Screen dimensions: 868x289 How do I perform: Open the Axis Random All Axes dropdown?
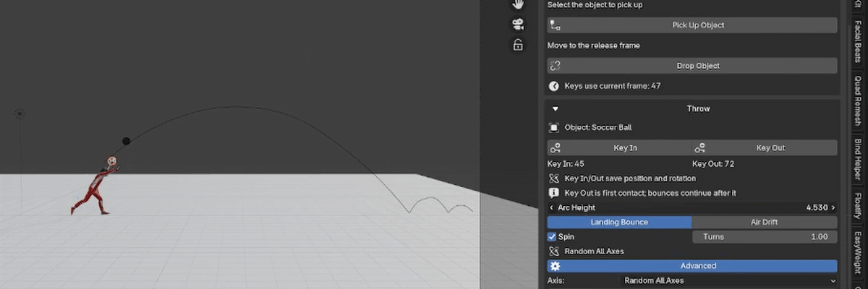click(729, 281)
